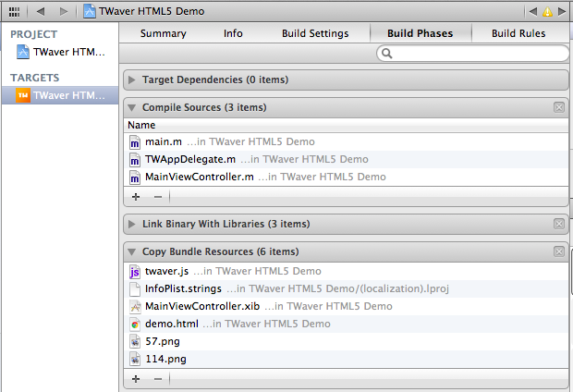Screen dimensions: 573x392
Task: Delete the Compile Sources build phase
Action: click(x=559, y=107)
